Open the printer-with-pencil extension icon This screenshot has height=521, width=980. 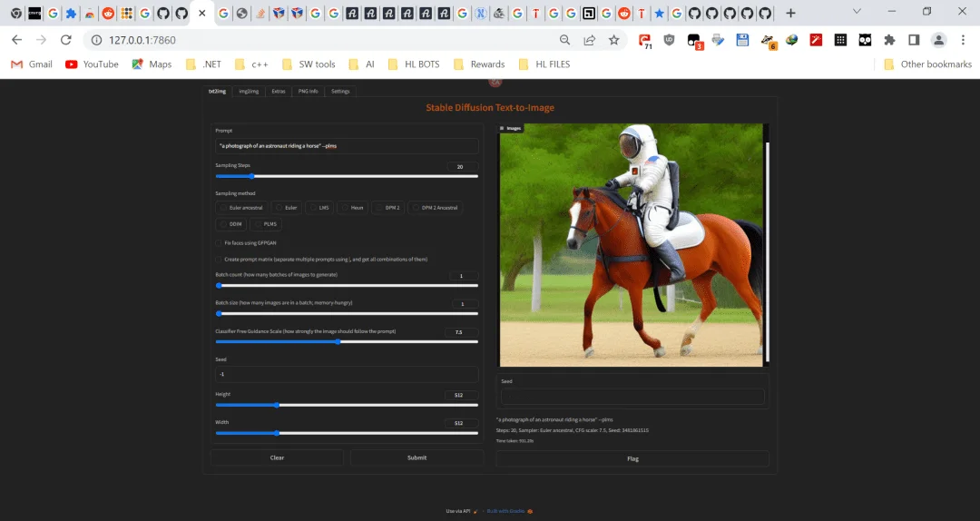point(718,40)
